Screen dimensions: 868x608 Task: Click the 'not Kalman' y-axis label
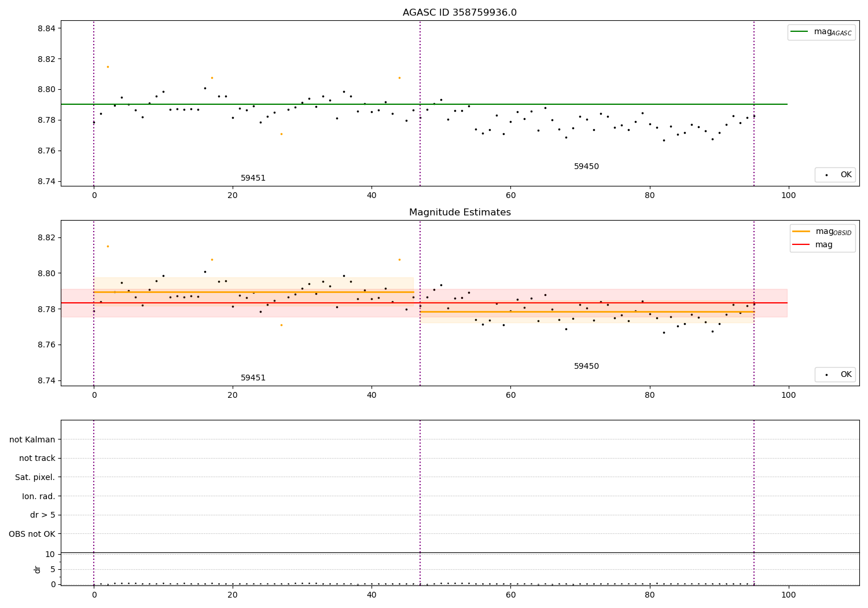point(32,439)
